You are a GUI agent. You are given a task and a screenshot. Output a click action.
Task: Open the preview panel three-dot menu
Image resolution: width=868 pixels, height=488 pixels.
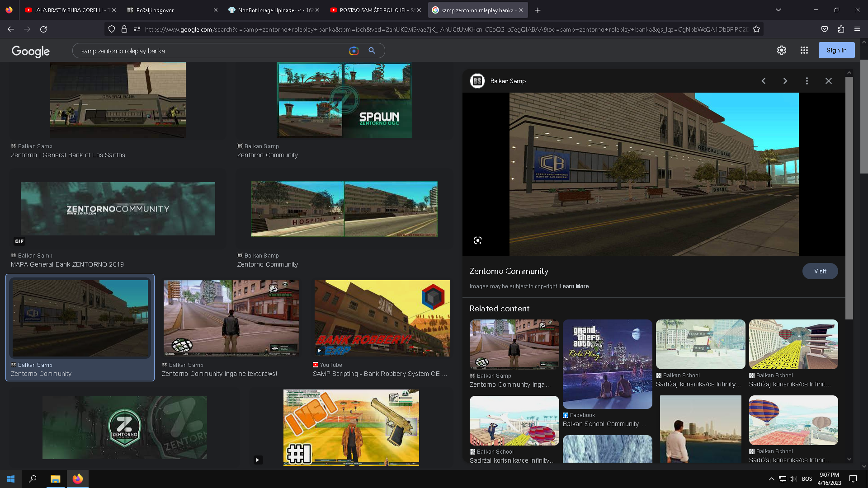point(807,81)
